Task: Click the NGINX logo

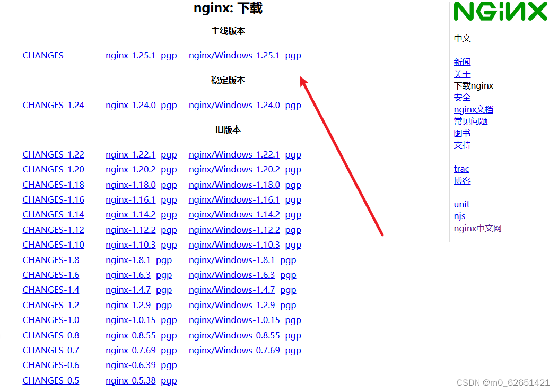Action: [x=500, y=11]
